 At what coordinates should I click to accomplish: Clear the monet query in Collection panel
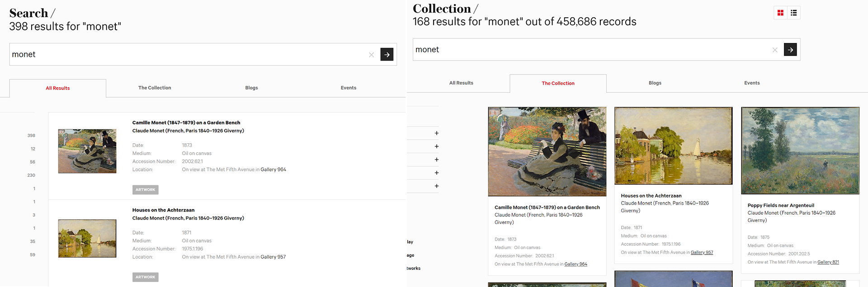pos(775,50)
